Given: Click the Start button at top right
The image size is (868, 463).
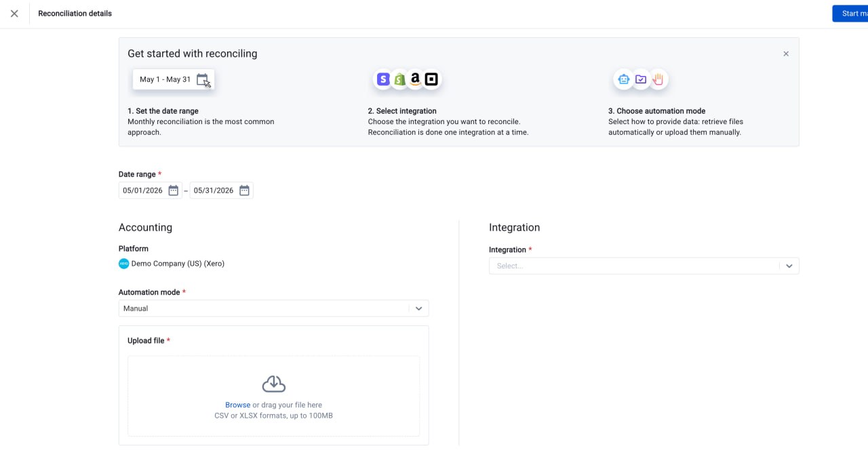Looking at the screenshot, I should [x=850, y=14].
